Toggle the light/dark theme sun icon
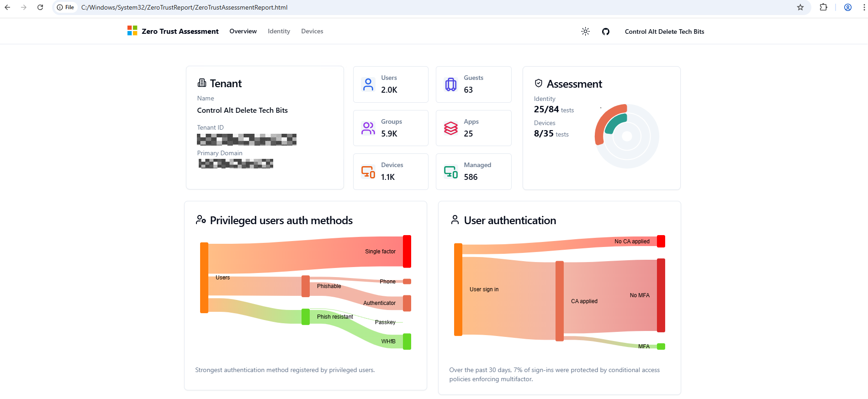Screen dimensions: 868x399 click(x=585, y=31)
